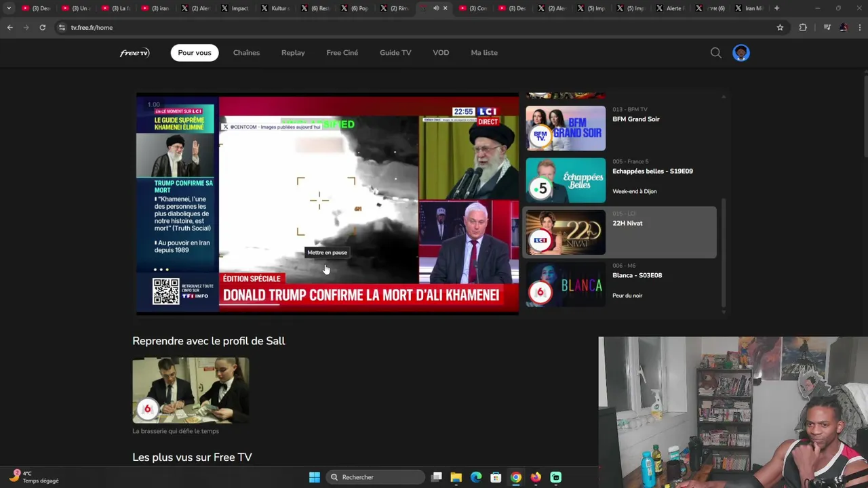Switch to the '(3) iran' browser tab

click(x=155, y=8)
